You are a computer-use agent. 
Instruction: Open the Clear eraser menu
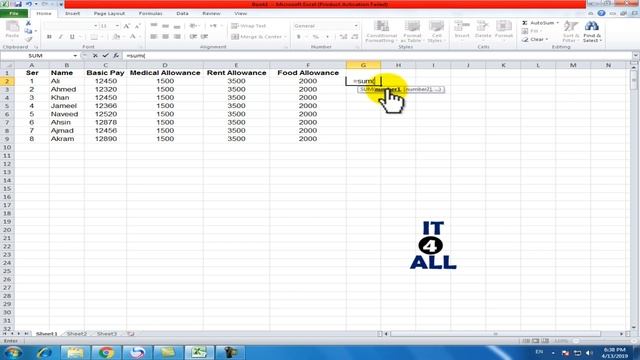point(535,40)
